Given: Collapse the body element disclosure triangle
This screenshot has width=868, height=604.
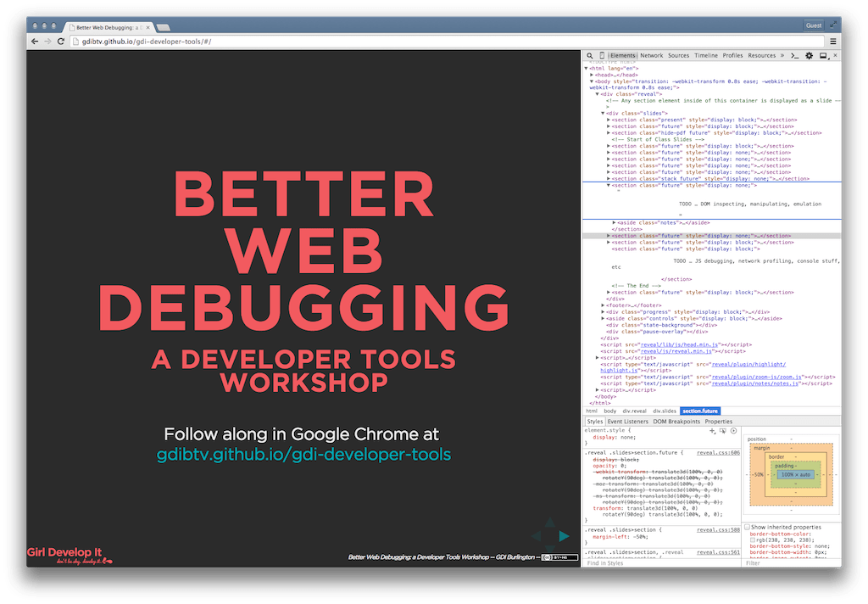Looking at the screenshot, I should [590, 81].
